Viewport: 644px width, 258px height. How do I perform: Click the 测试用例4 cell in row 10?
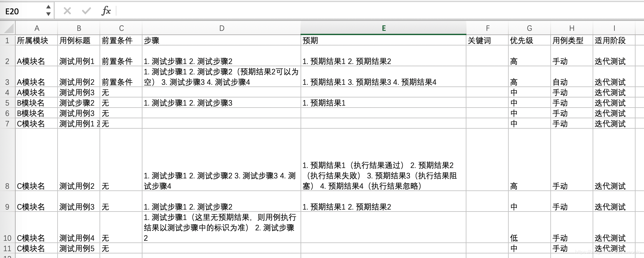(x=79, y=227)
